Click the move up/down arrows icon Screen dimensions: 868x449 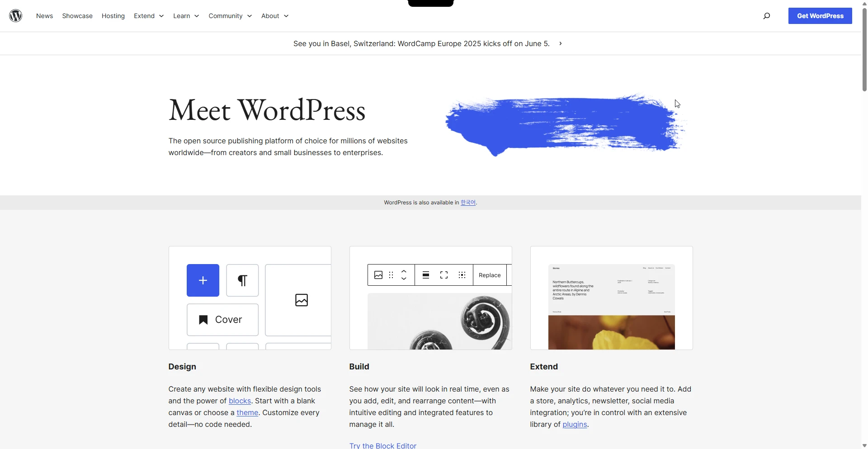[x=404, y=275]
